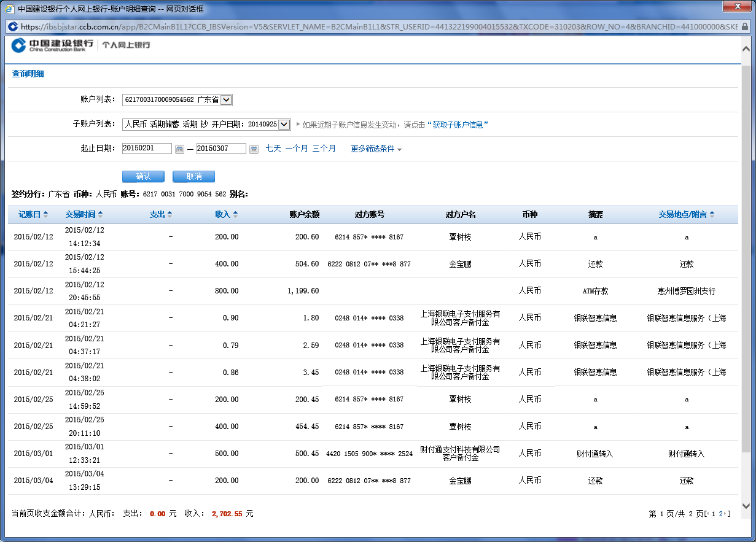
Task: Open the start date calendar picker
Action: [179, 149]
